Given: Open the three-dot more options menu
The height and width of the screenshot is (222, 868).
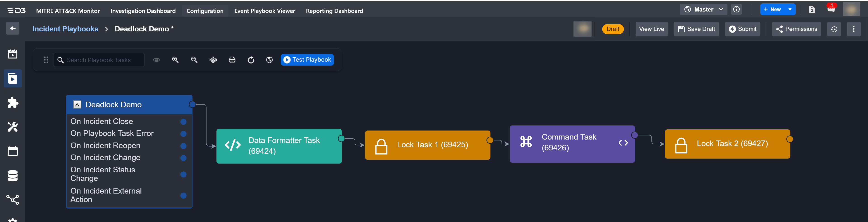Looking at the screenshot, I should pyautogui.click(x=854, y=29).
